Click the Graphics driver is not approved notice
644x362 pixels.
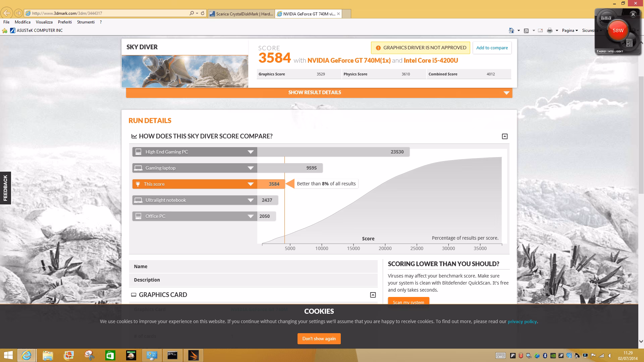421,48
